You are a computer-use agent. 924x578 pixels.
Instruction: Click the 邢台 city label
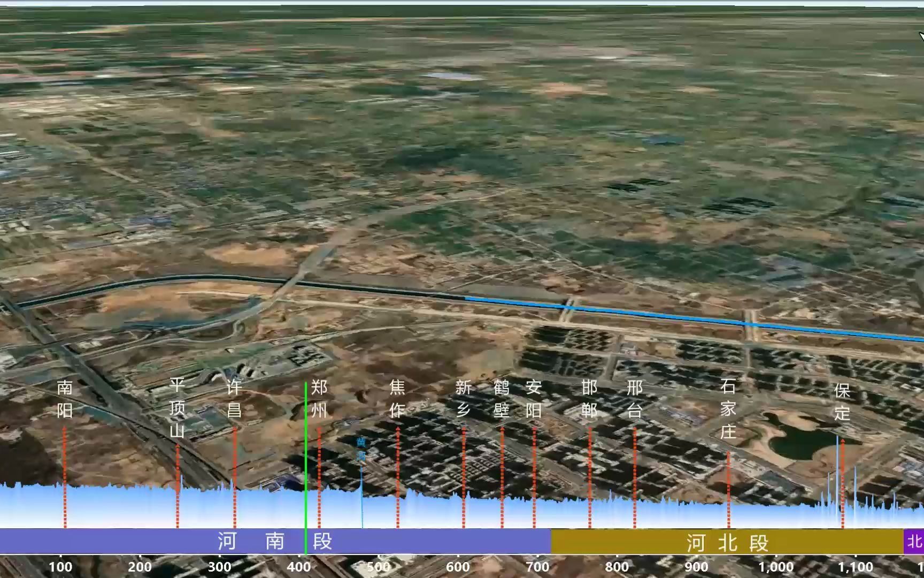click(x=635, y=399)
